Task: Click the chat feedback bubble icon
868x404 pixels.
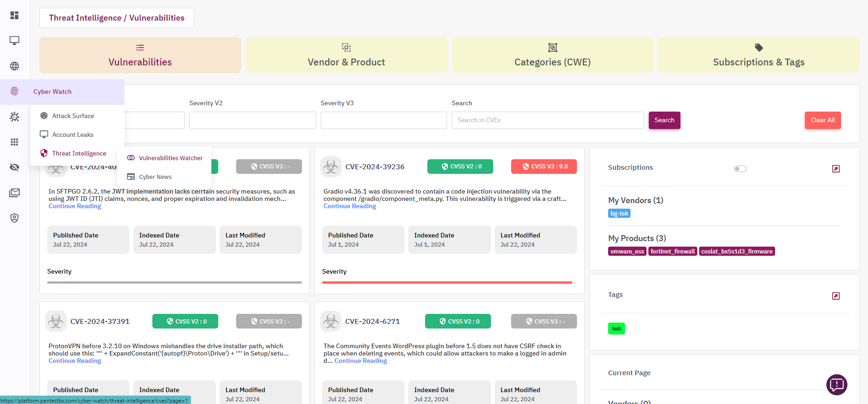Action: (x=837, y=384)
